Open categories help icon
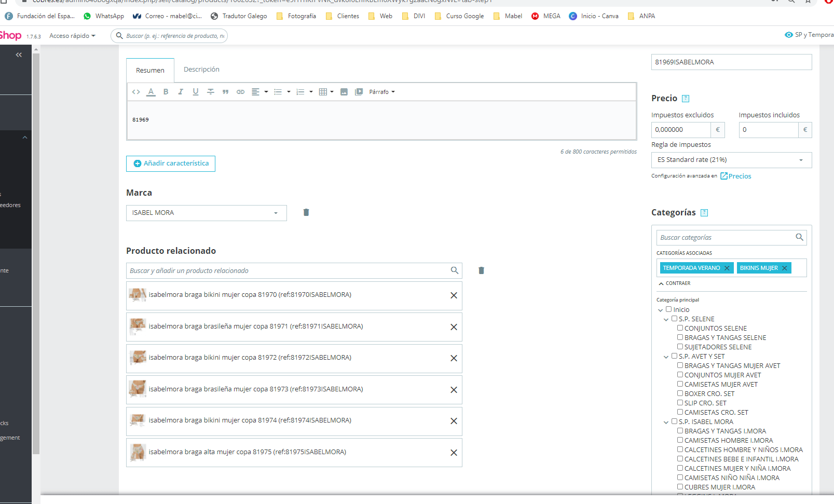Screen dimensions: 834x504 704,213
